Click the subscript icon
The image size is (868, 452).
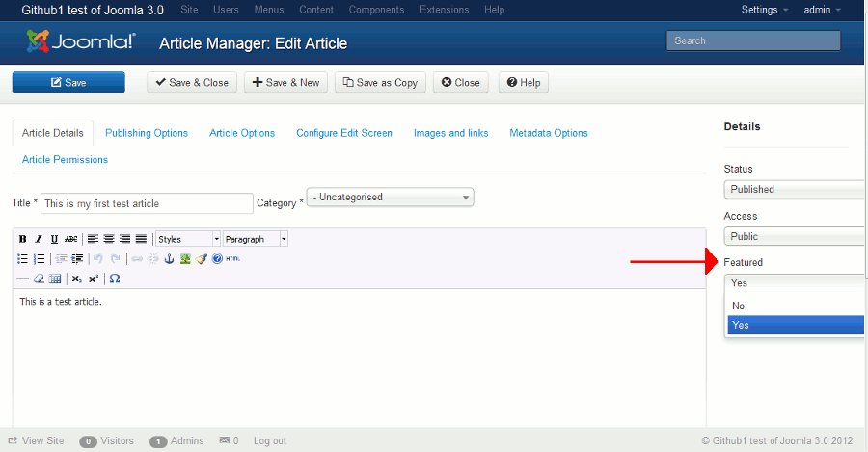77,279
